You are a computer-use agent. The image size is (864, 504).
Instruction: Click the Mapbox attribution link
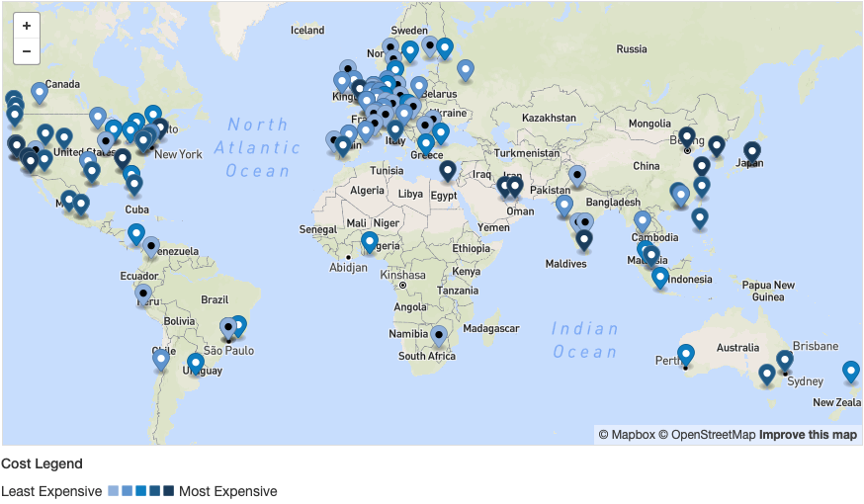tap(626, 435)
